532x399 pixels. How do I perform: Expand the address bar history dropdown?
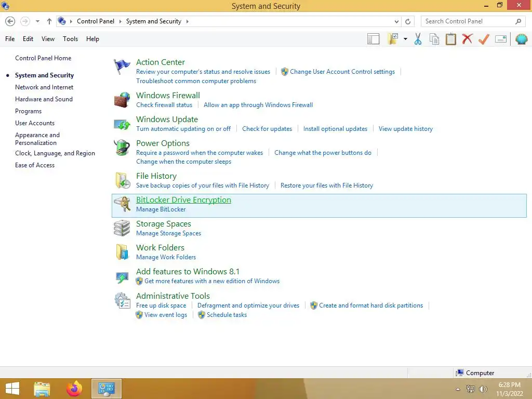[x=396, y=21]
